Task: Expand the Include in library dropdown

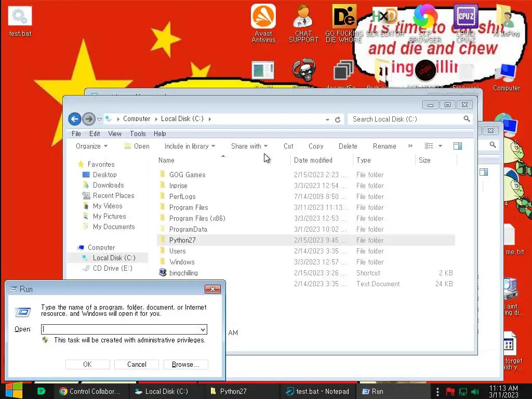Action: pyautogui.click(x=190, y=146)
